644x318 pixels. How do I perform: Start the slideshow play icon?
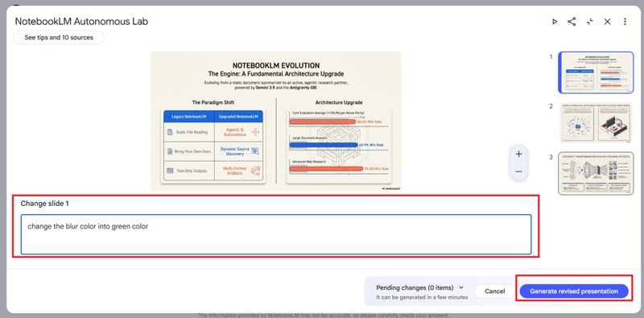(x=555, y=22)
